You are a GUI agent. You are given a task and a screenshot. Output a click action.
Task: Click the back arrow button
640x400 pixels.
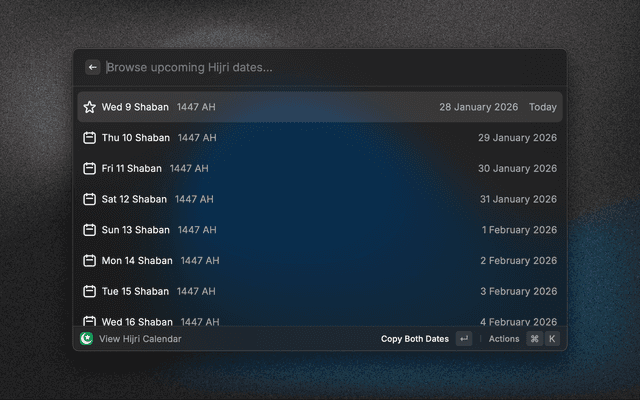coord(93,67)
